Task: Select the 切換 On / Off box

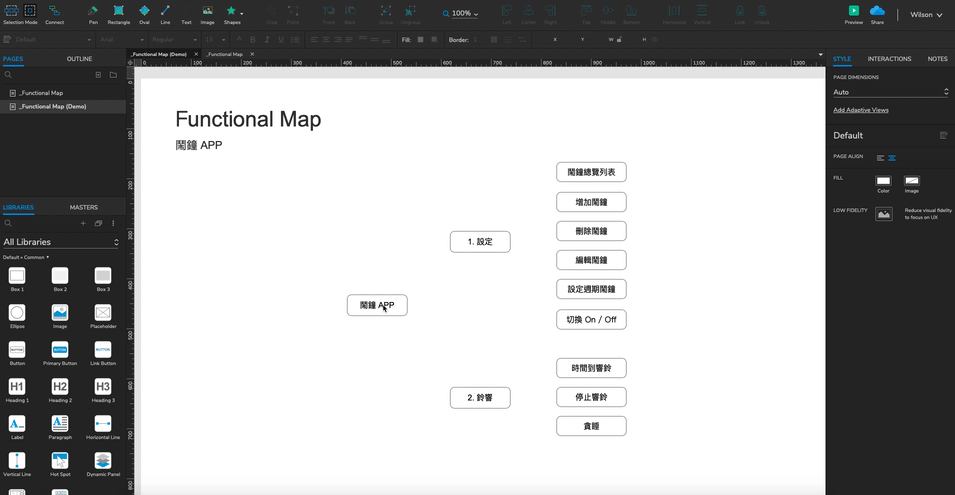Action: (591, 320)
